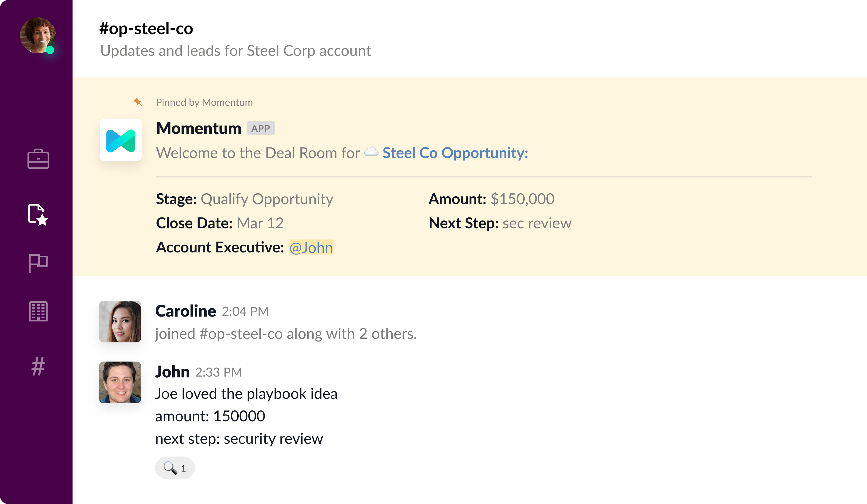Click the "amount: 150000" message line
The image size is (867, 504).
coord(210,416)
